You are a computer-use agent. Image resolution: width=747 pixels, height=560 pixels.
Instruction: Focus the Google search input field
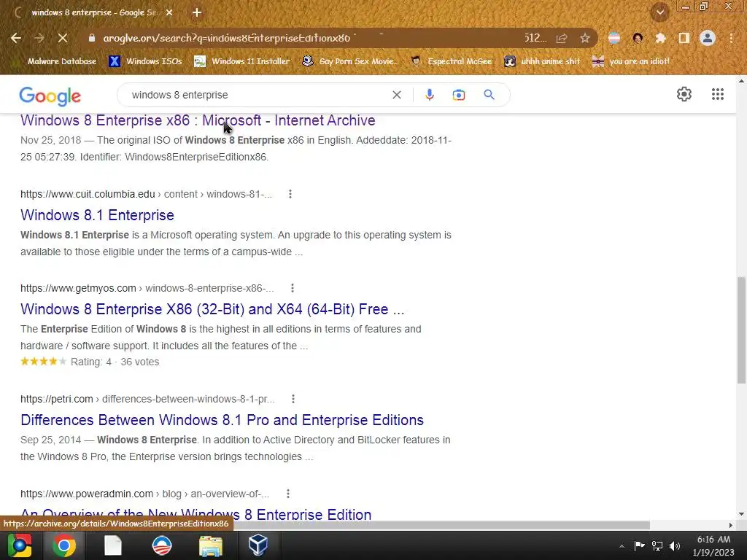click(258, 95)
